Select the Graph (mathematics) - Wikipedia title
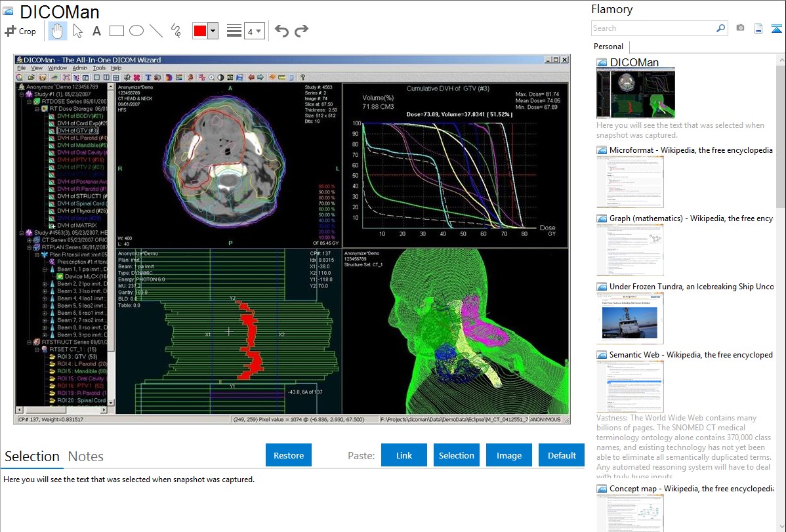Screen dimensions: 786x532 click(x=692, y=218)
